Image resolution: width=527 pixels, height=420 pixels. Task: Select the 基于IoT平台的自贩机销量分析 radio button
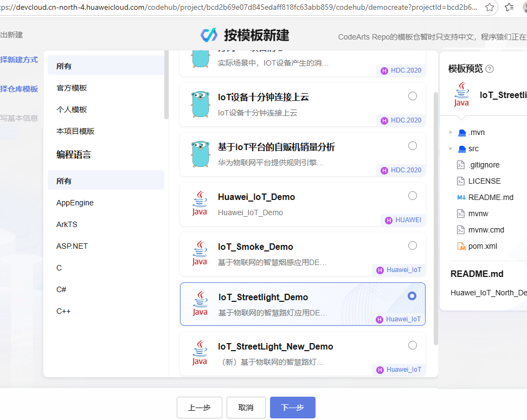pyautogui.click(x=413, y=146)
